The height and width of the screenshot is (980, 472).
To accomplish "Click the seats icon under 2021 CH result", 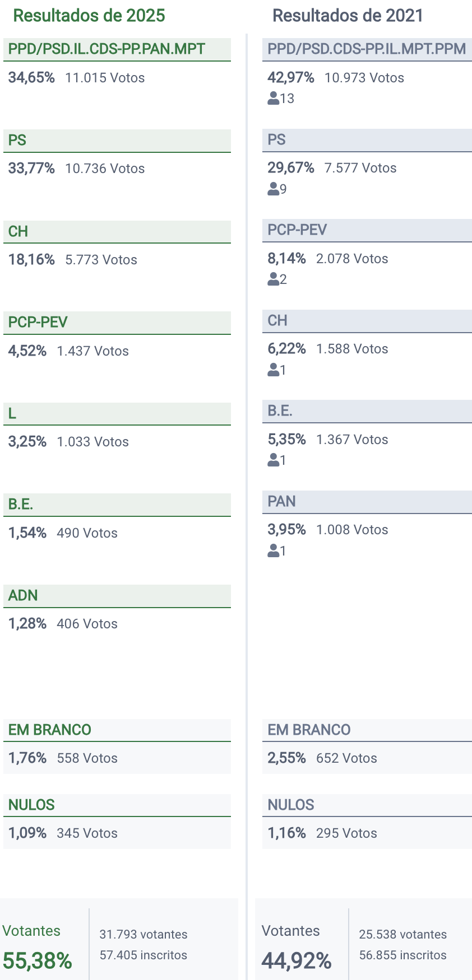I will coord(274,370).
